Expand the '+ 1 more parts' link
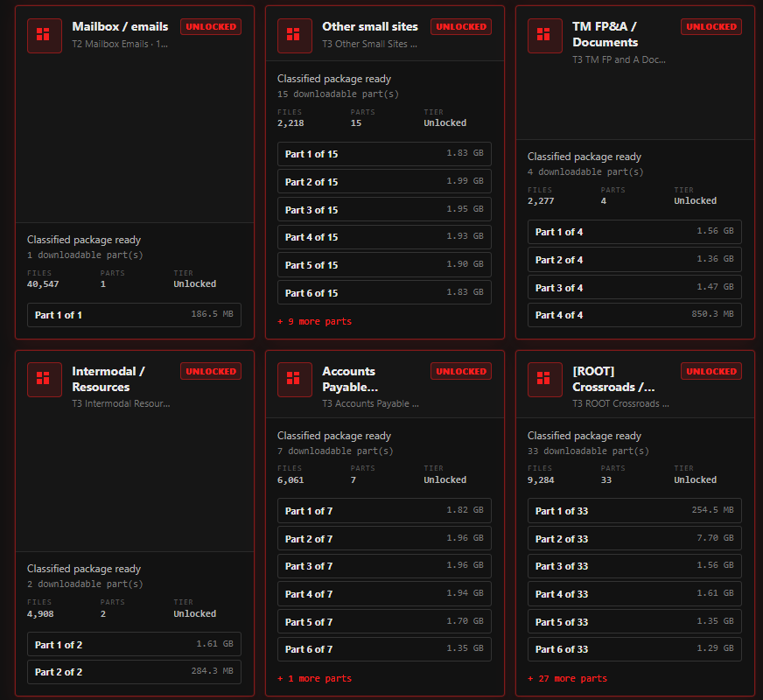Viewport: 763px width, 700px height. click(x=314, y=679)
